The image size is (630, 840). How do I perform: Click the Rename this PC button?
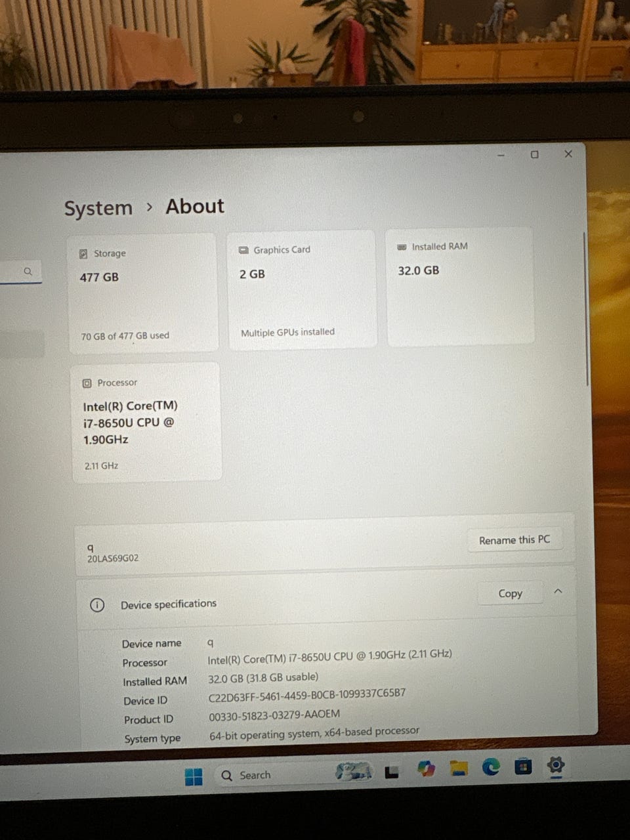(514, 540)
